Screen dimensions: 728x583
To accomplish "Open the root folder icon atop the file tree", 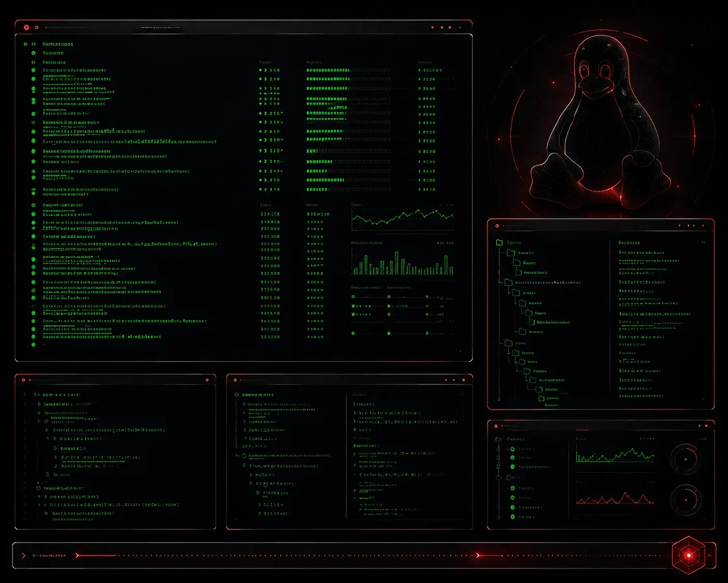I will pyautogui.click(x=500, y=242).
